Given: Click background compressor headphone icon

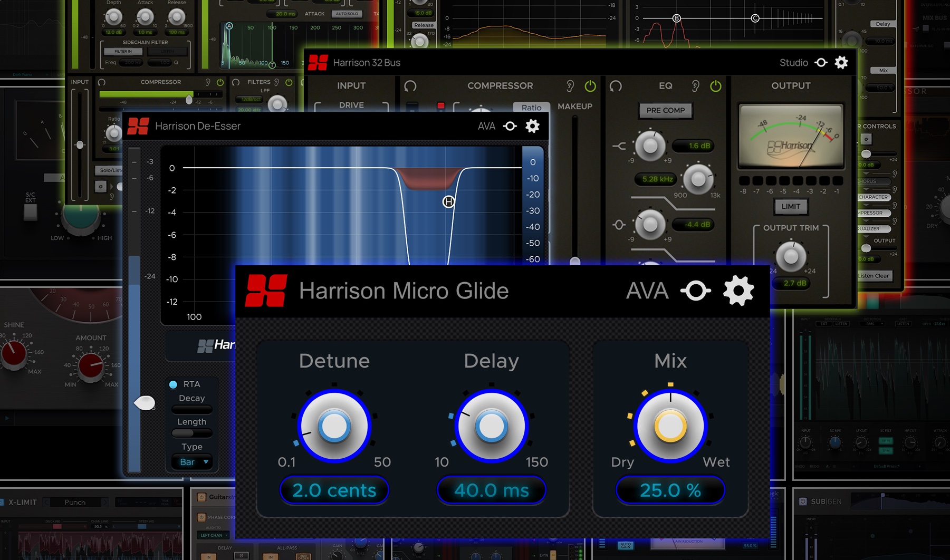Looking at the screenshot, I should (102, 82).
